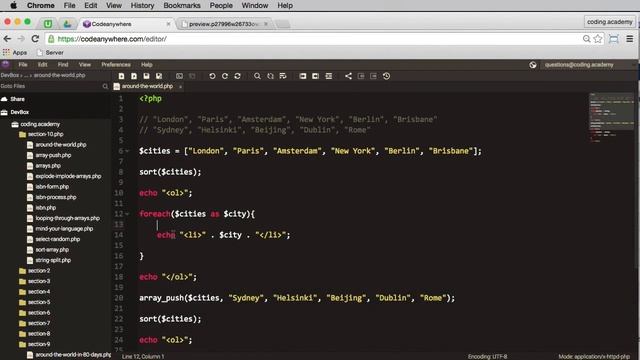Click the right panel layout icon

coord(316,76)
